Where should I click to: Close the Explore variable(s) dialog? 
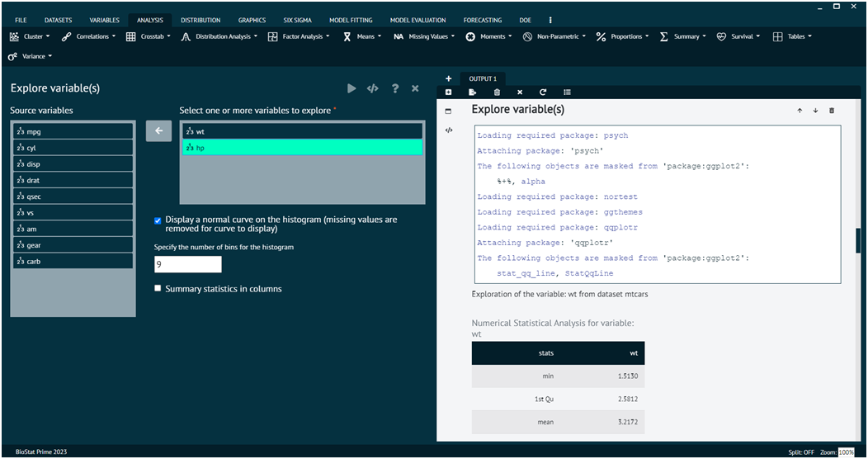(415, 88)
